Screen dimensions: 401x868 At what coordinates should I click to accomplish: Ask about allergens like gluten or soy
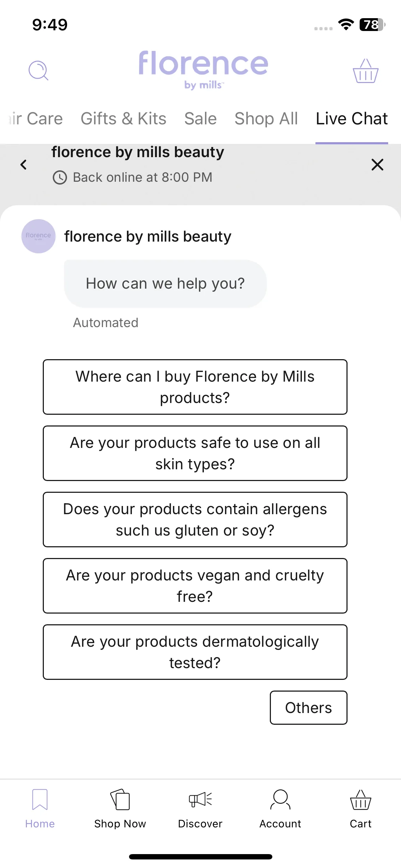(x=195, y=520)
